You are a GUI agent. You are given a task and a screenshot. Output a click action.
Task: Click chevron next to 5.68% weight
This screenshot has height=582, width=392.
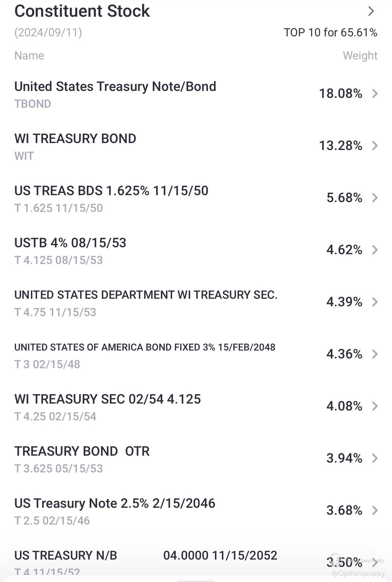[x=375, y=198]
